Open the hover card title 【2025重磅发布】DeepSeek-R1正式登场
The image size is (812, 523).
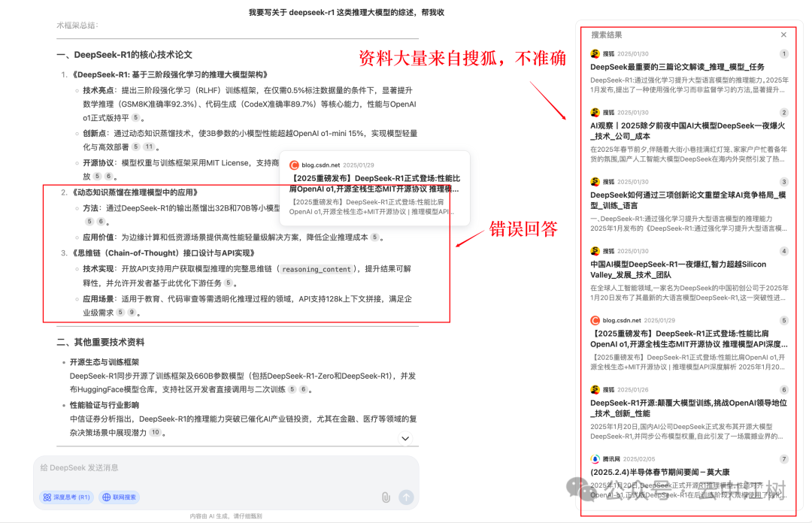point(374,183)
